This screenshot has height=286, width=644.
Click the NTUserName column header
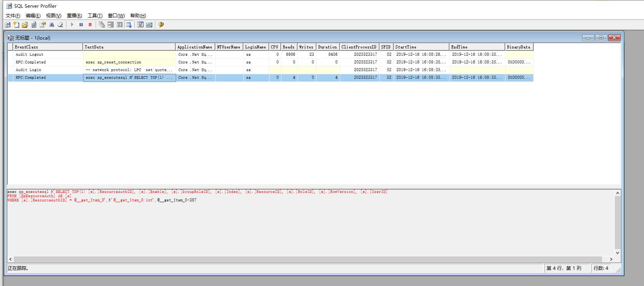point(229,47)
